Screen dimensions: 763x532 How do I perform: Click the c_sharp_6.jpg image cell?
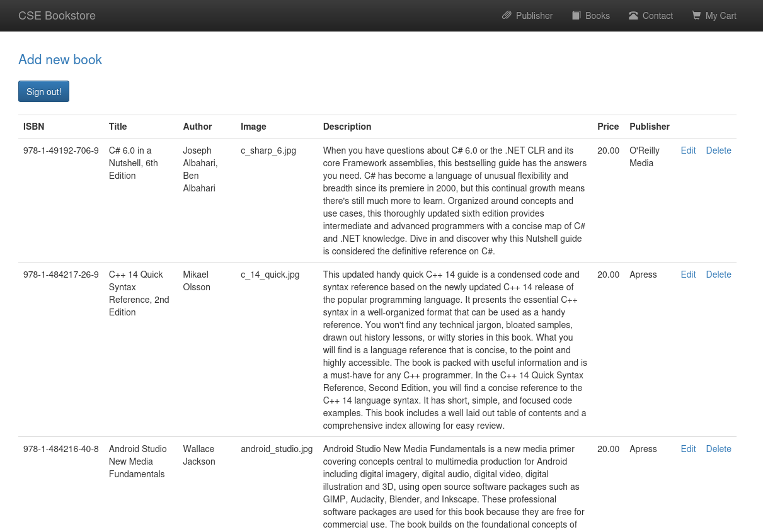click(x=268, y=150)
